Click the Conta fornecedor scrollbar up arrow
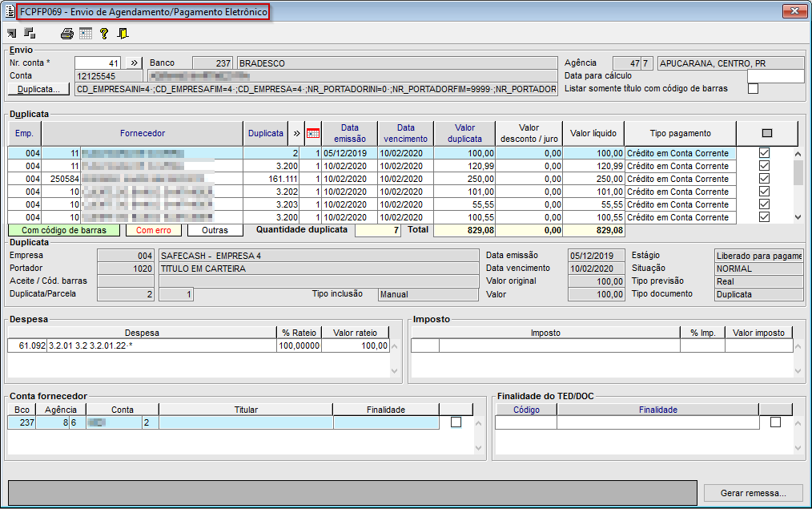The width and height of the screenshot is (812, 509). [x=479, y=423]
